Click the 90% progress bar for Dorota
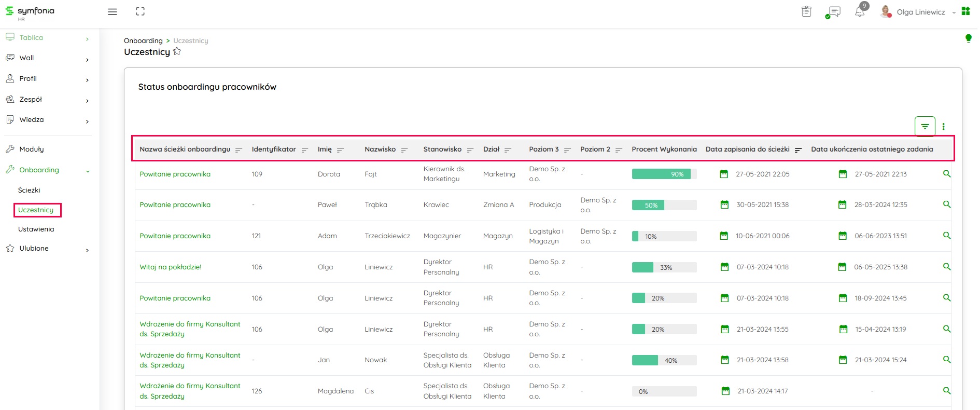This screenshot has width=980, height=410. tap(664, 174)
